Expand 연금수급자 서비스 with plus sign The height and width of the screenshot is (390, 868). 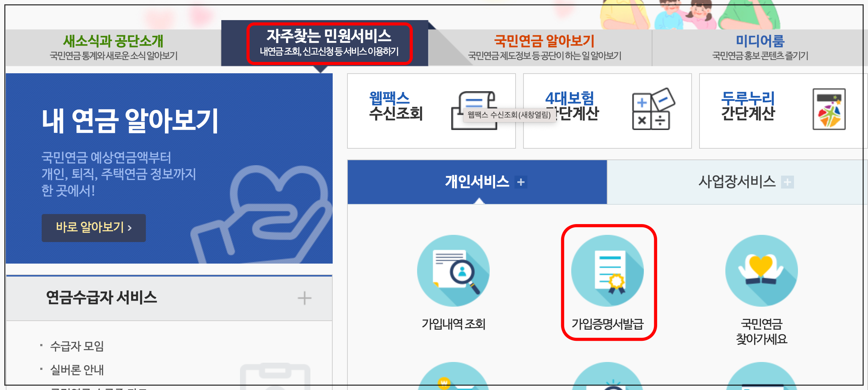pyautogui.click(x=304, y=298)
